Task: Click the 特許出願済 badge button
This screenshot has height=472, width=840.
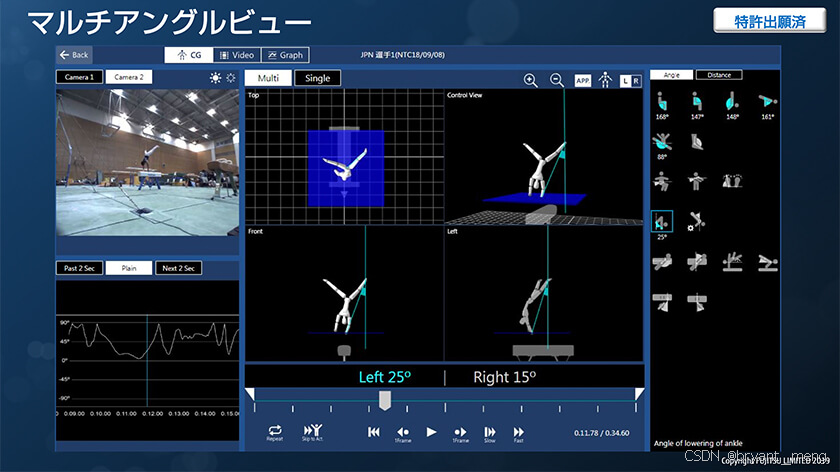Action: [770, 21]
